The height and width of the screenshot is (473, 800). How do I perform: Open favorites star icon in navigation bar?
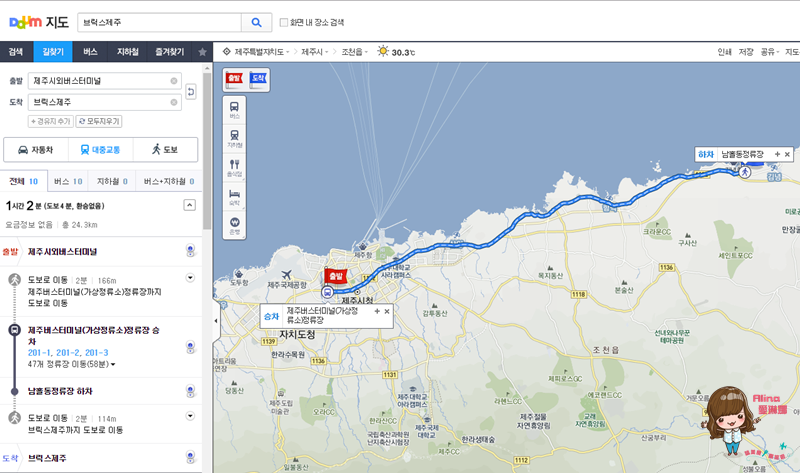[x=203, y=52]
